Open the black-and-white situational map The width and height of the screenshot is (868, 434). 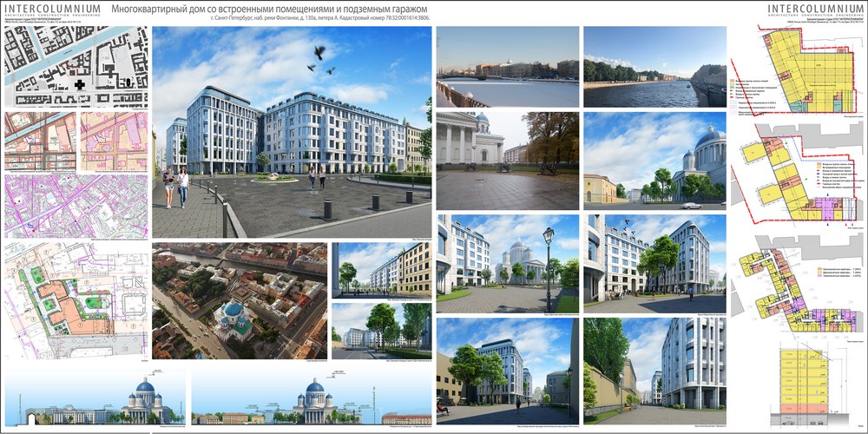click(76, 67)
